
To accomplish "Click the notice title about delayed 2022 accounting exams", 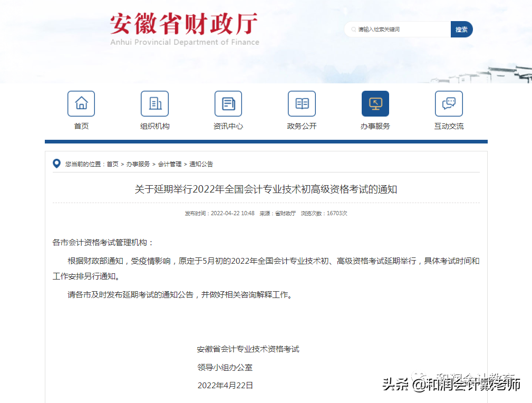I will point(266,189).
